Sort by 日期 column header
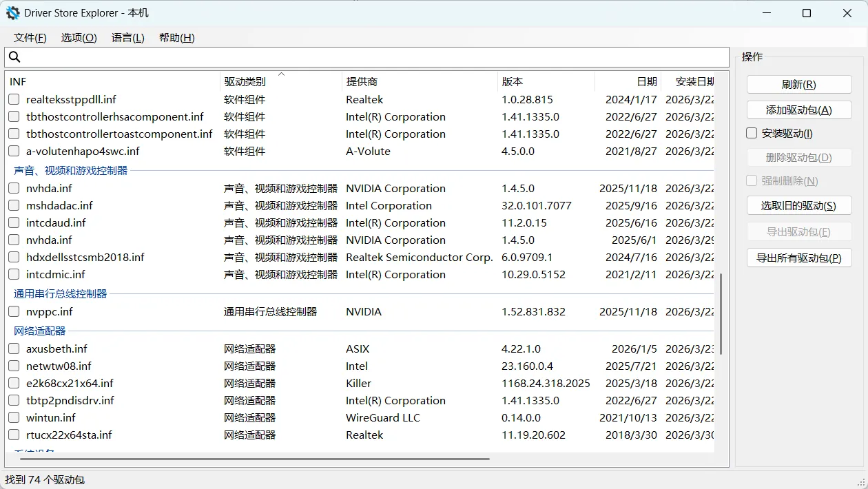This screenshot has width=868, height=489. [x=628, y=81]
